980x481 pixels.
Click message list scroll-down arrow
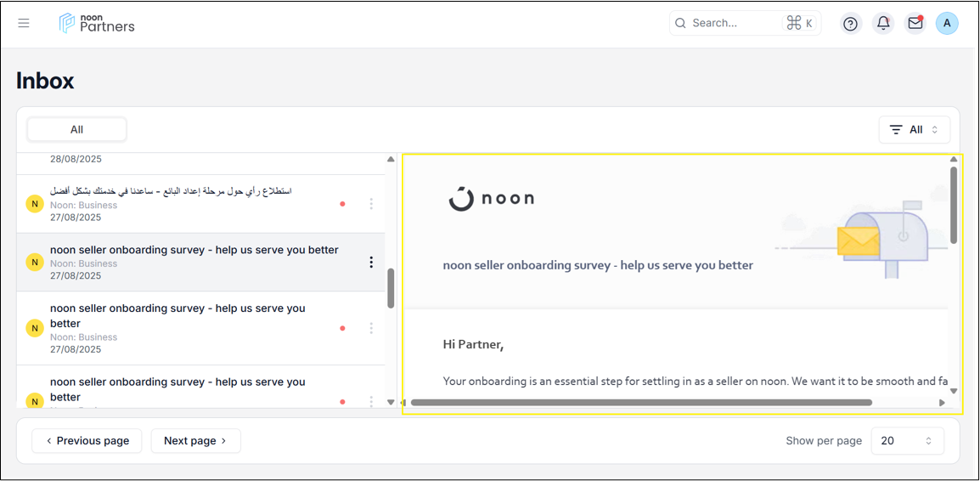pos(391,402)
